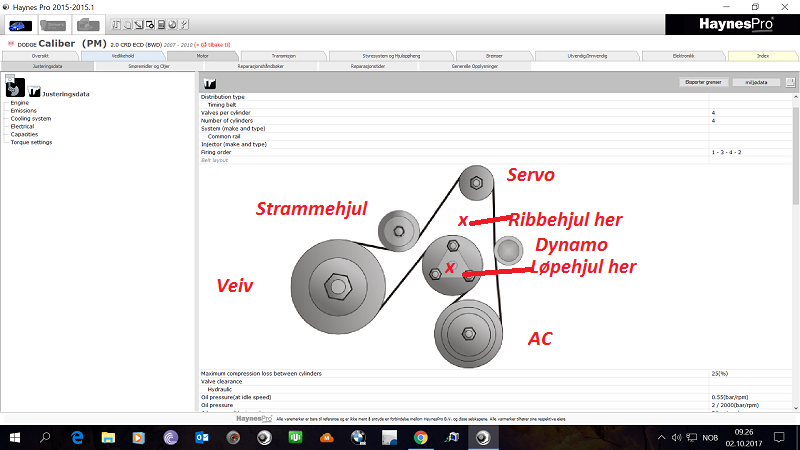This screenshot has width=800, height=450.
Task: Click the 'Oil pressure(at idle speed)' row
Action: click(495, 397)
